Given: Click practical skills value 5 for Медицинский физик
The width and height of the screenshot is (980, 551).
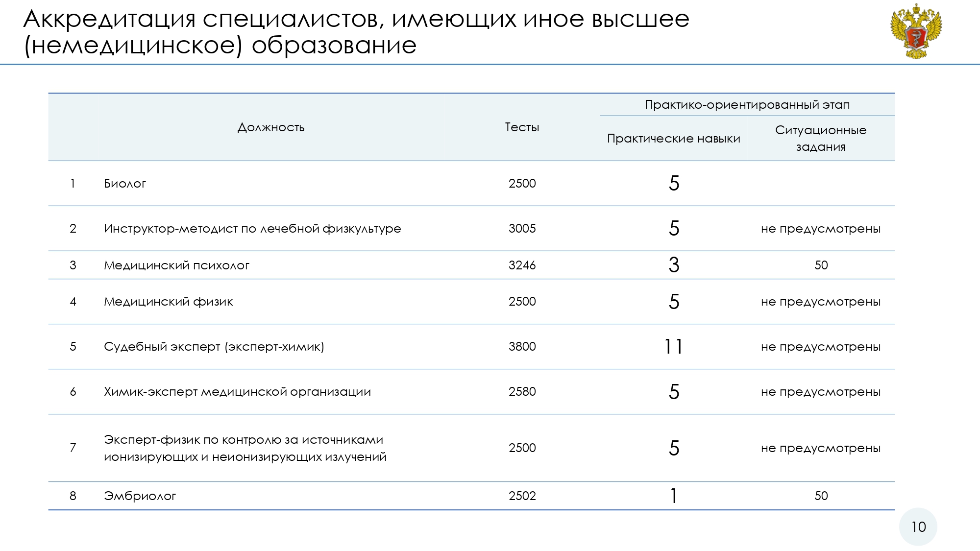Looking at the screenshot, I should [x=674, y=302].
